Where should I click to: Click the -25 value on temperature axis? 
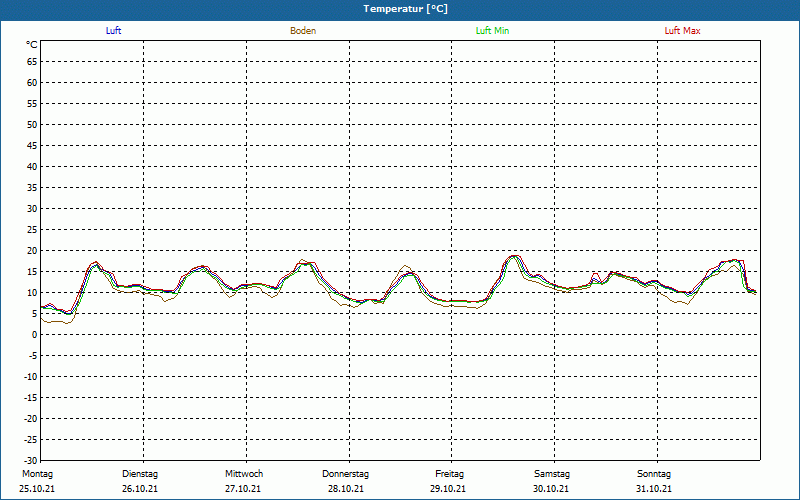(31, 439)
